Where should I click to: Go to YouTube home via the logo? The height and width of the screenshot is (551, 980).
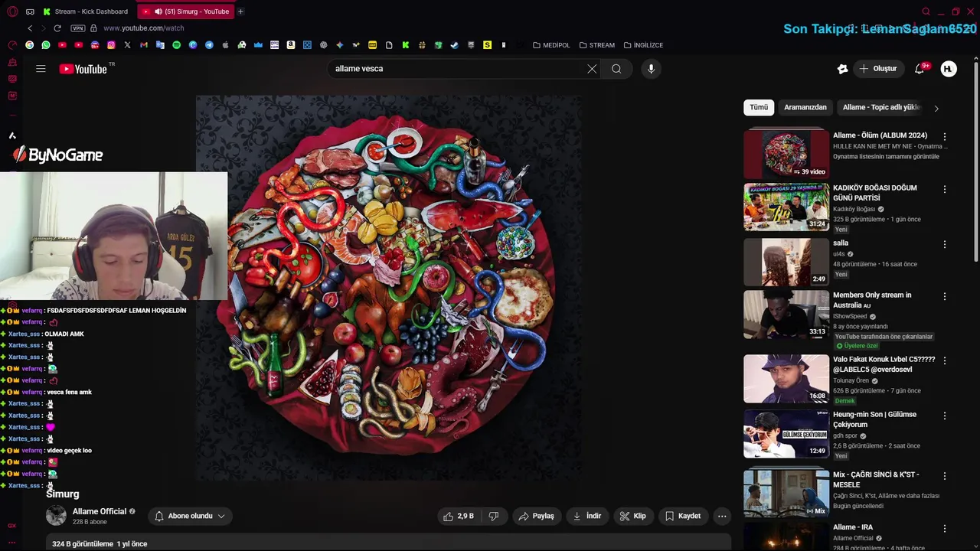click(x=83, y=69)
